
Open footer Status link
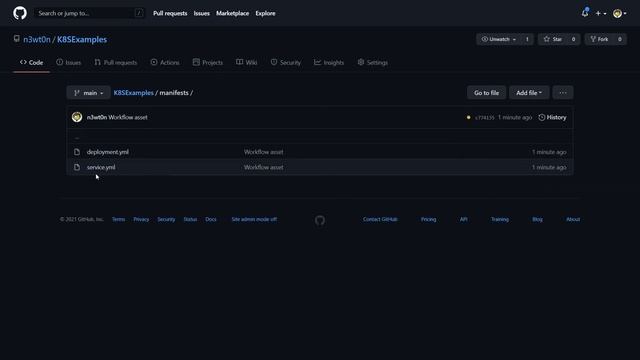coord(190,219)
